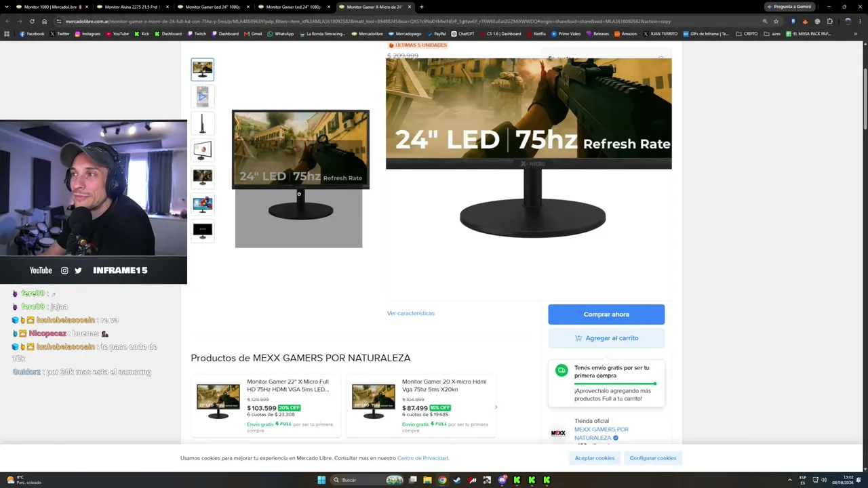Open the 'MEXX GAMERS POR NATURALEZA' store link
The height and width of the screenshot is (488, 868).
pos(601,434)
